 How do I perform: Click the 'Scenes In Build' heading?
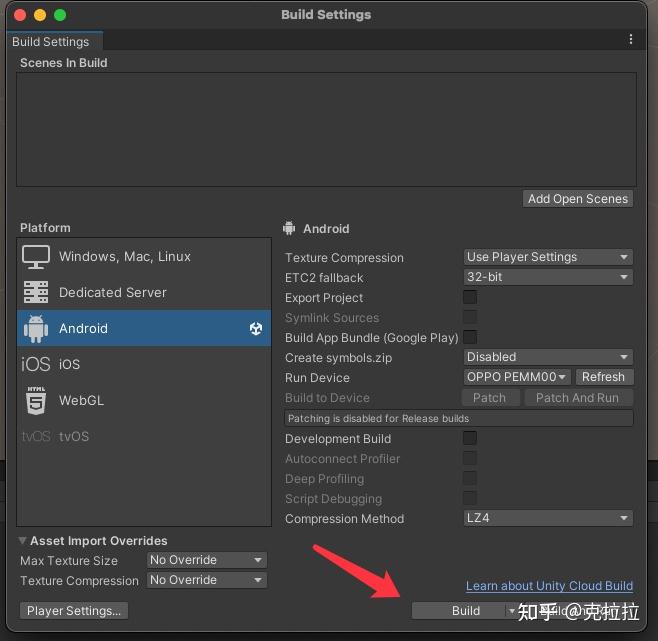point(64,63)
